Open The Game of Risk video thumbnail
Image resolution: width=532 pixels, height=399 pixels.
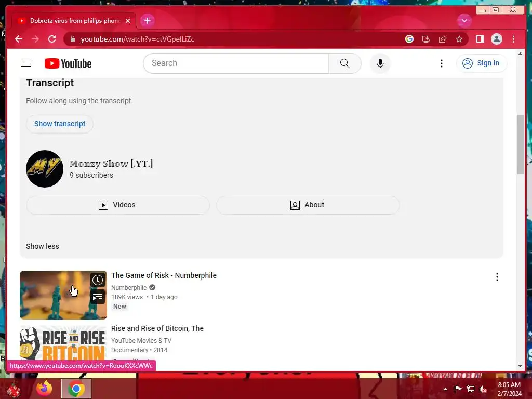point(63,295)
